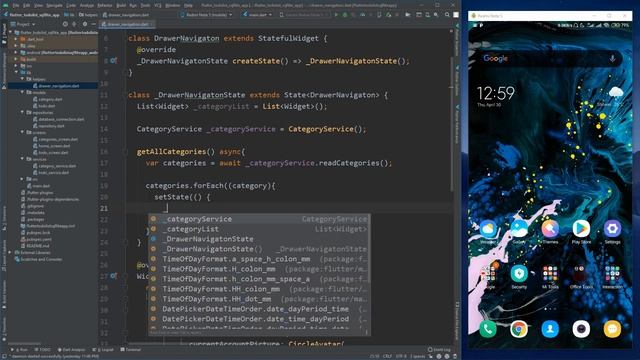640x360 pixels.
Task: Click override gutter icon on line 27
Action: coord(113,276)
